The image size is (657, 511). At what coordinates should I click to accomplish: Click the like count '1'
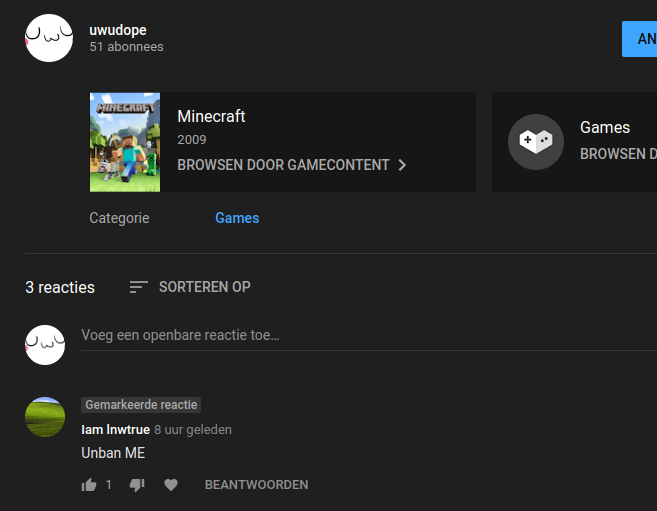(109, 485)
